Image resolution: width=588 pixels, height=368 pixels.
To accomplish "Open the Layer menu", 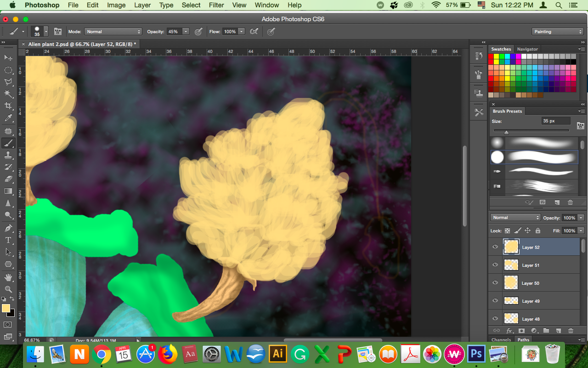I will pyautogui.click(x=142, y=5).
